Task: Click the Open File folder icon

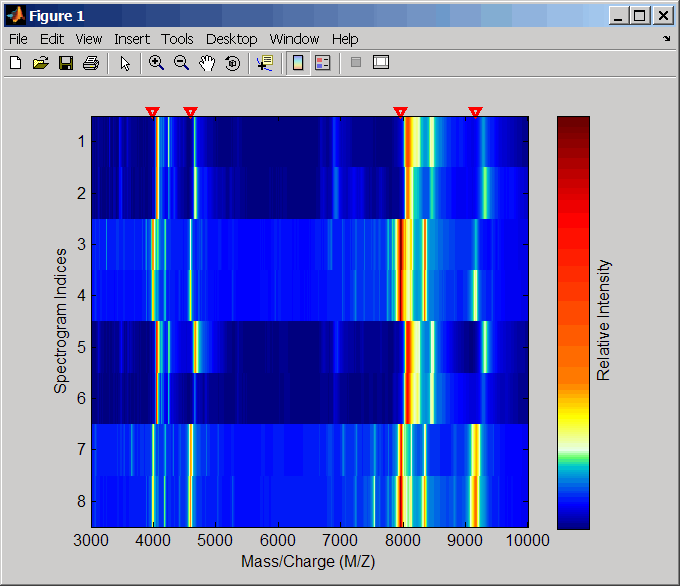Action: tap(40, 63)
